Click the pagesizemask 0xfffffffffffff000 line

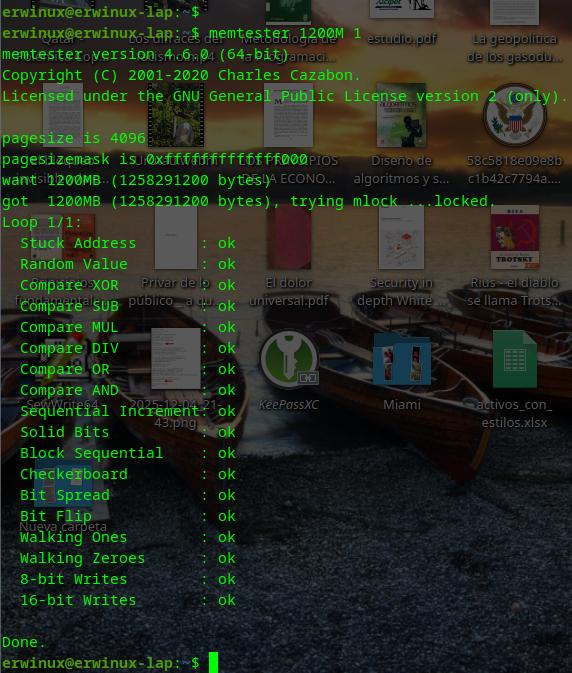[154, 159]
